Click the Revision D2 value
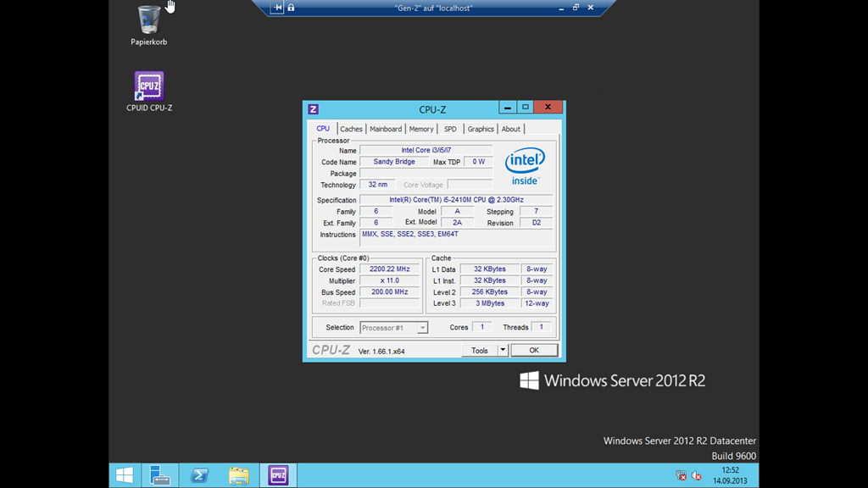This screenshot has height=488, width=868. click(536, 223)
